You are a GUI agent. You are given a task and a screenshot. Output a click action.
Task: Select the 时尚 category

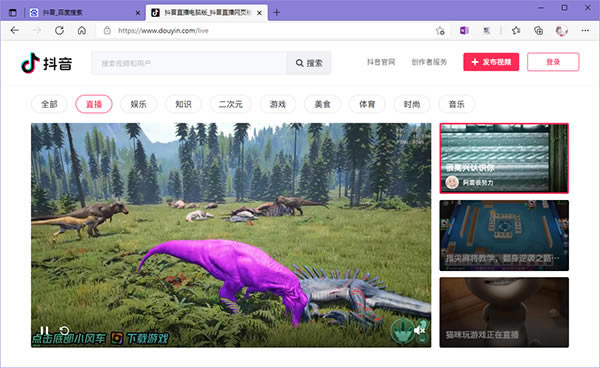[x=412, y=104]
